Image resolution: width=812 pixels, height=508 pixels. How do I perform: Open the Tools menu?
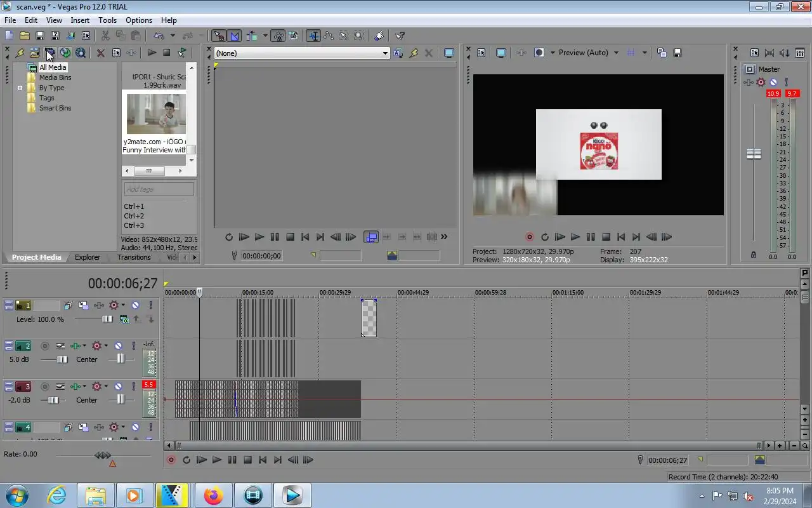click(107, 20)
